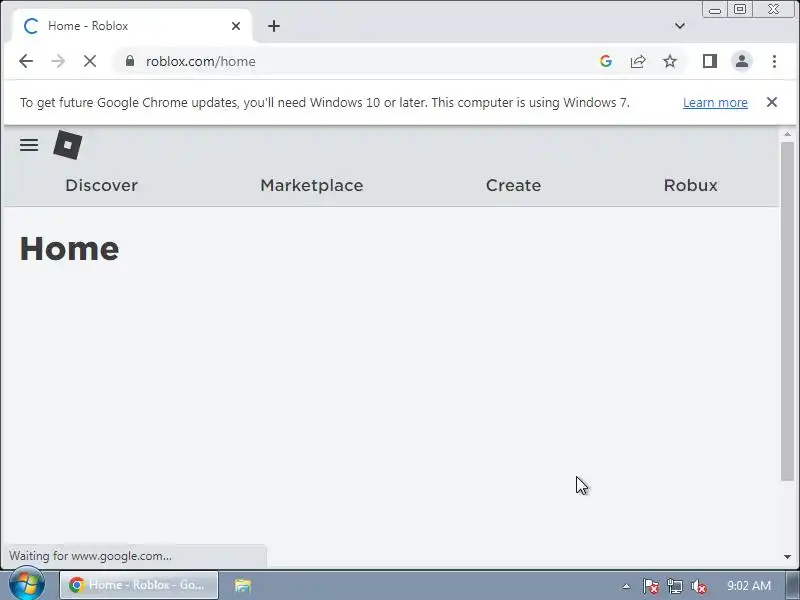This screenshot has height=600, width=800.
Task: Click the muted volume tray icon
Action: coord(698,586)
